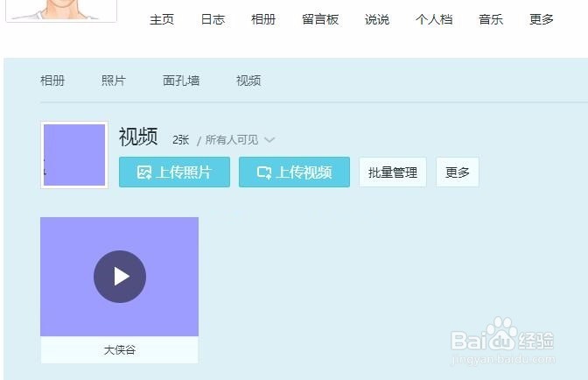The image size is (588, 380).
Task: Select the 相册 sub-tab
Action: (x=52, y=81)
